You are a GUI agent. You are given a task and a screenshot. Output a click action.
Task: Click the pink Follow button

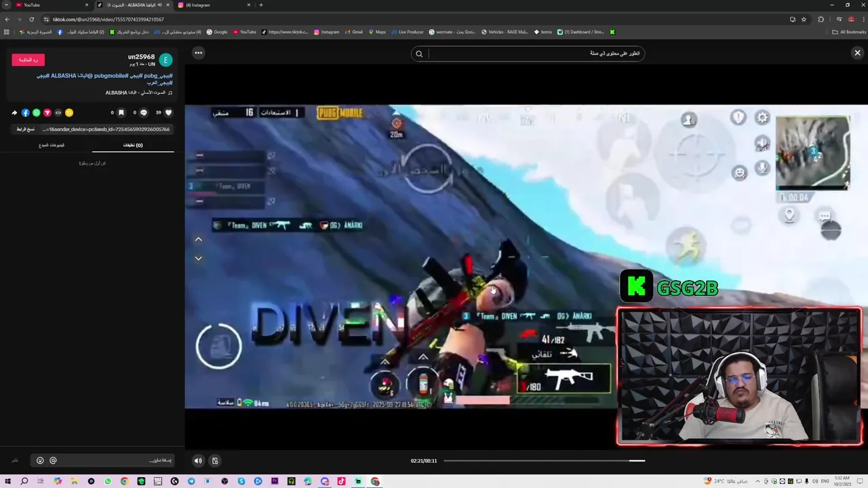point(28,60)
